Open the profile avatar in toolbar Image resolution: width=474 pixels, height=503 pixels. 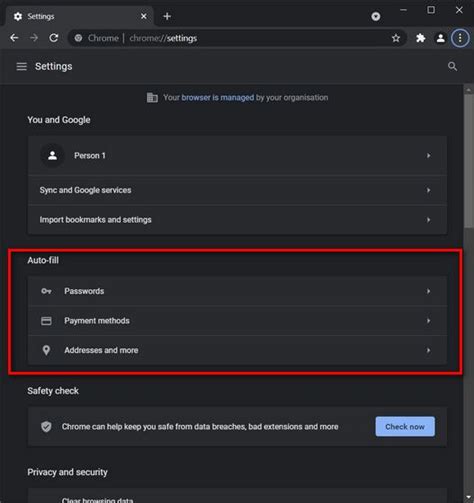[x=440, y=38]
